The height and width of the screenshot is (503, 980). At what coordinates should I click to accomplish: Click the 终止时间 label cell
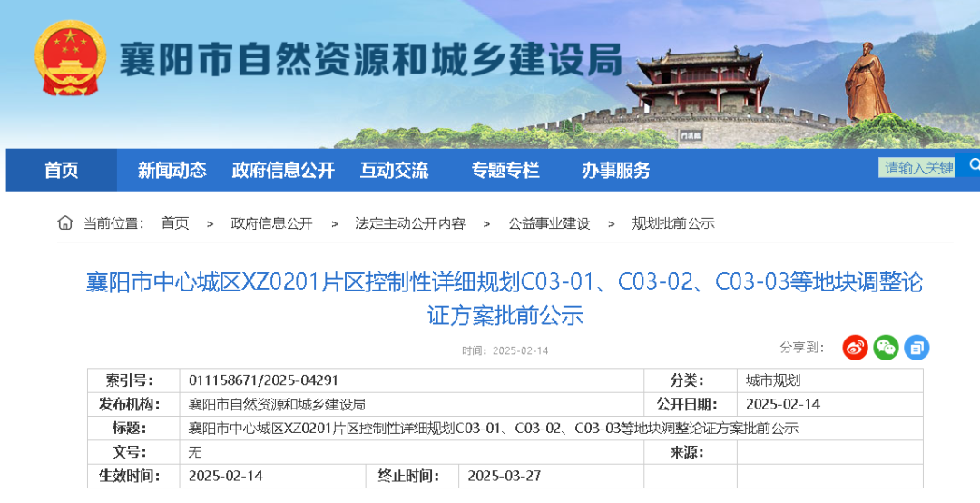[x=413, y=476]
